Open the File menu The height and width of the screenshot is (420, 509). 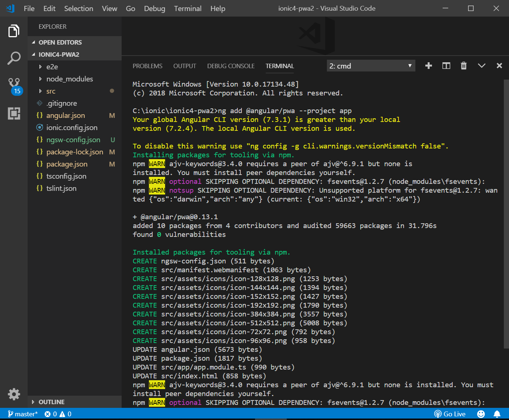pos(29,8)
